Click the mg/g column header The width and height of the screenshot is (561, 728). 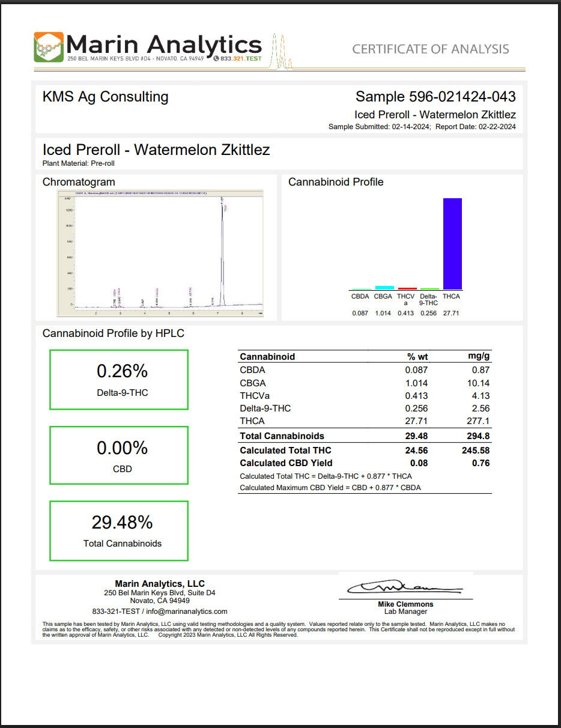[x=479, y=357]
